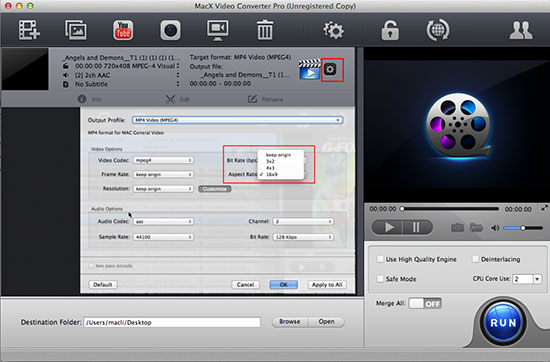Open the gear settings in toolbar
This screenshot has width=550, height=362.
coord(333,30)
